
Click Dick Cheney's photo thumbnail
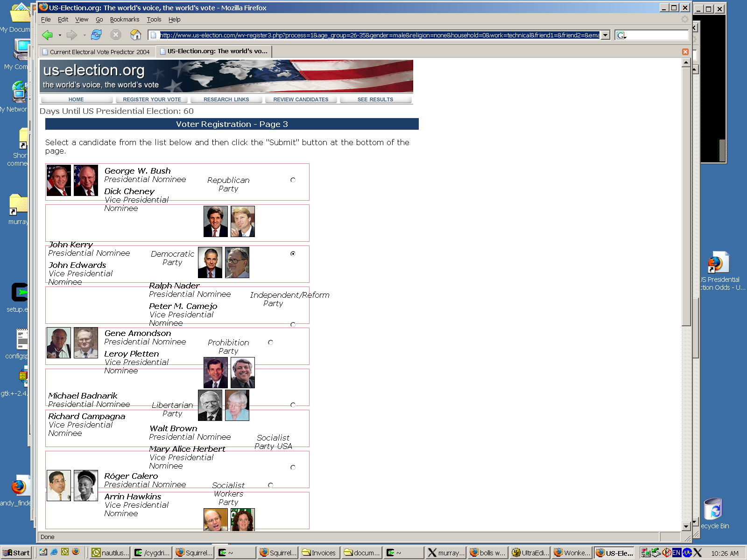pos(86,180)
